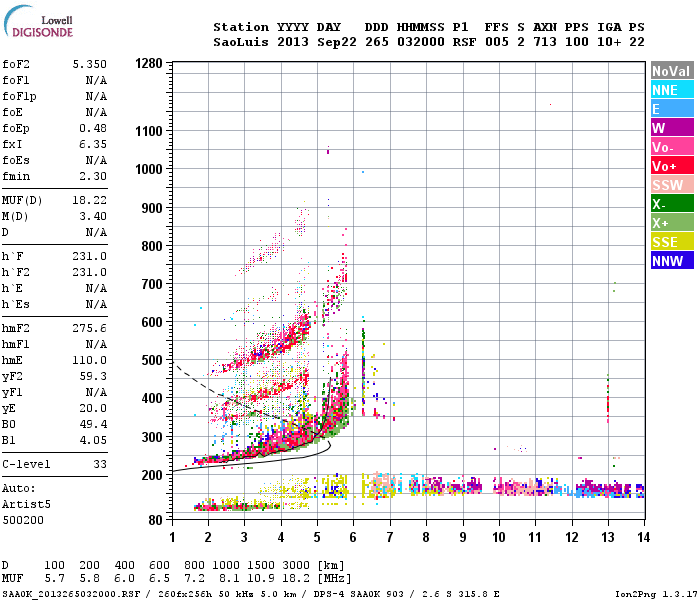The width and height of the screenshot is (700, 600).
Task: Click the M(D) value 3.40
Action: [x=93, y=216]
